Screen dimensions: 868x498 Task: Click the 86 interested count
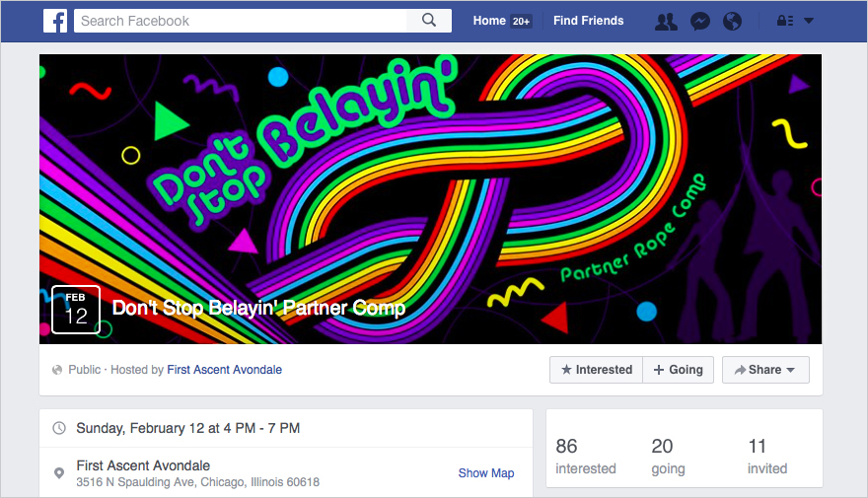coord(586,457)
